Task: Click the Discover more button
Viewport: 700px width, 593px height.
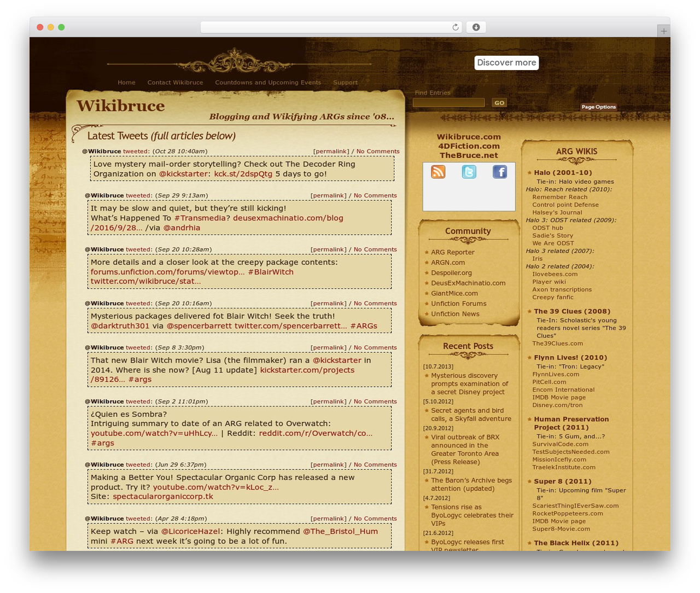Action: tap(506, 62)
